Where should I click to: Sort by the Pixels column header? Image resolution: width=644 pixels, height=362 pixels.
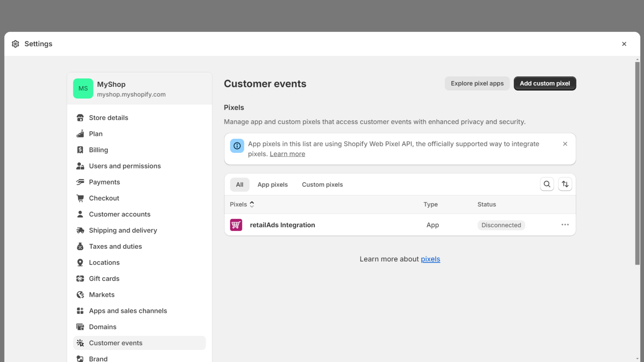click(242, 204)
